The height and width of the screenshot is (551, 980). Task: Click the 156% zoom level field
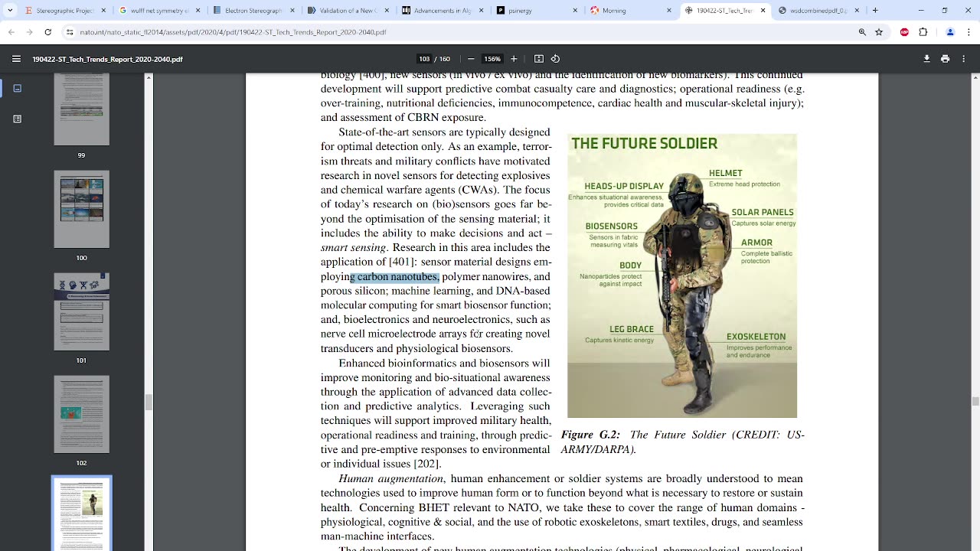(492, 59)
